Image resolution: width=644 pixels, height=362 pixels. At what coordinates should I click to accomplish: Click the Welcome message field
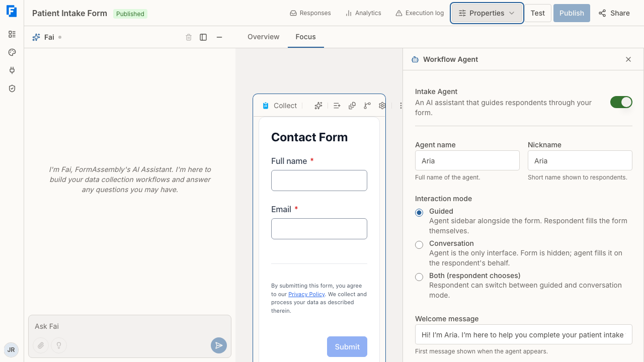pyautogui.click(x=524, y=335)
